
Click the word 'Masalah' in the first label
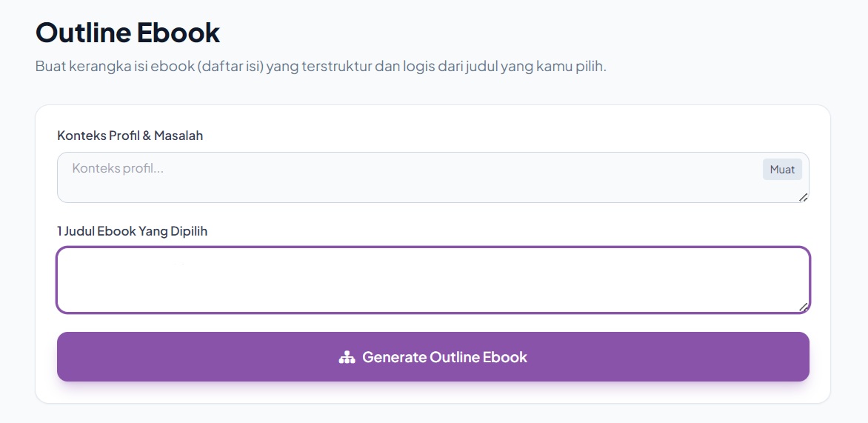[178, 135]
